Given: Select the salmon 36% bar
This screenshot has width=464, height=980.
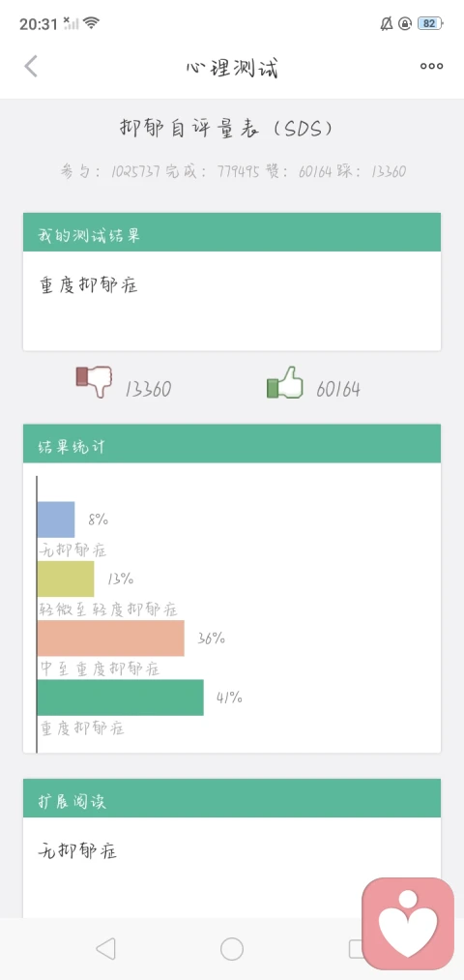Looking at the screenshot, I should [110, 638].
